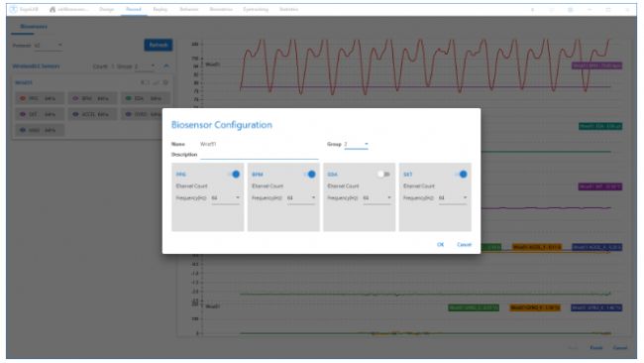
Task: Turn off the SKT sensor switch
Action: pos(462,175)
